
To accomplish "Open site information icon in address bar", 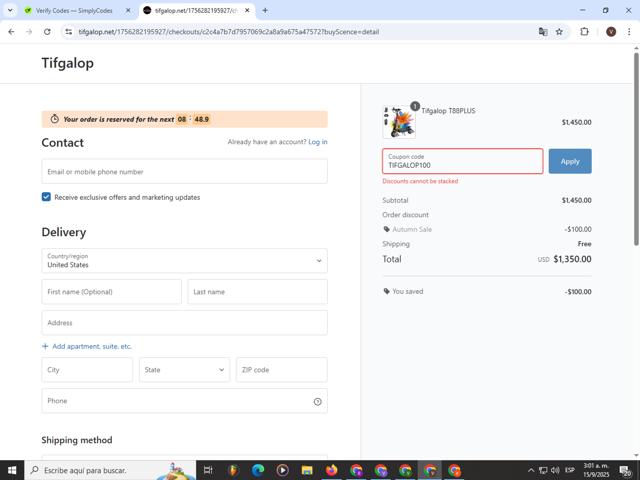I will (69, 32).
